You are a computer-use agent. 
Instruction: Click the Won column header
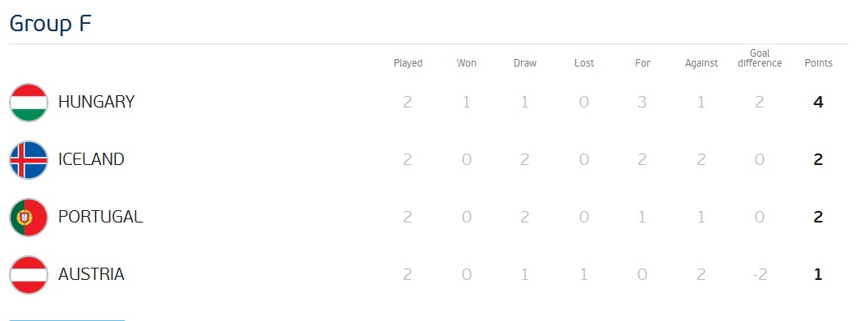click(x=467, y=63)
